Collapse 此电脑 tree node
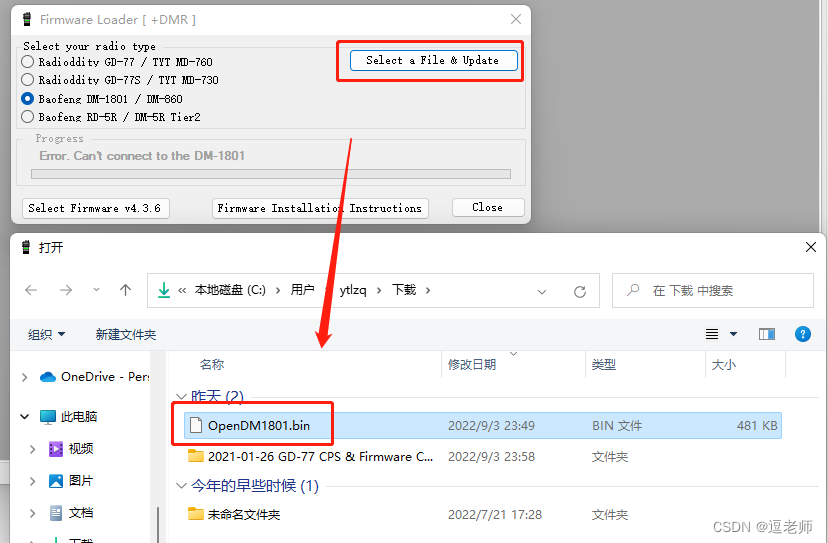The width and height of the screenshot is (828, 543). click(x=24, y=417)
